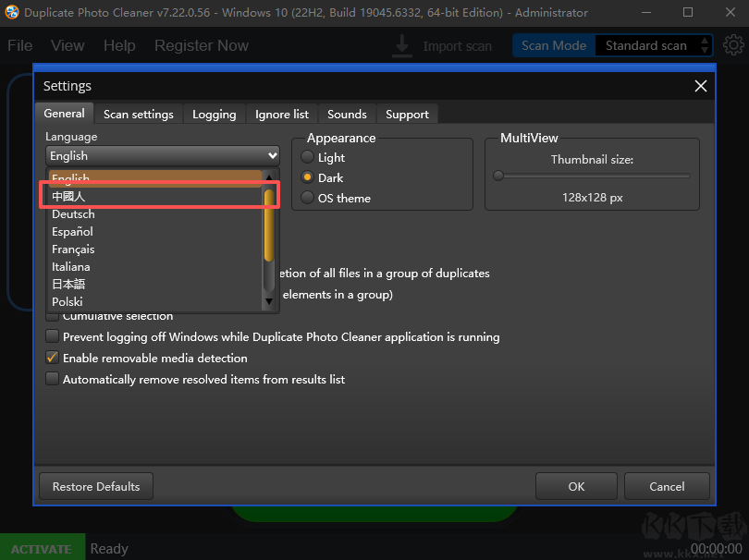Switch to the Scan settings tab
Viewport: 749px width, 560px height.
click(x=138, y=115)
